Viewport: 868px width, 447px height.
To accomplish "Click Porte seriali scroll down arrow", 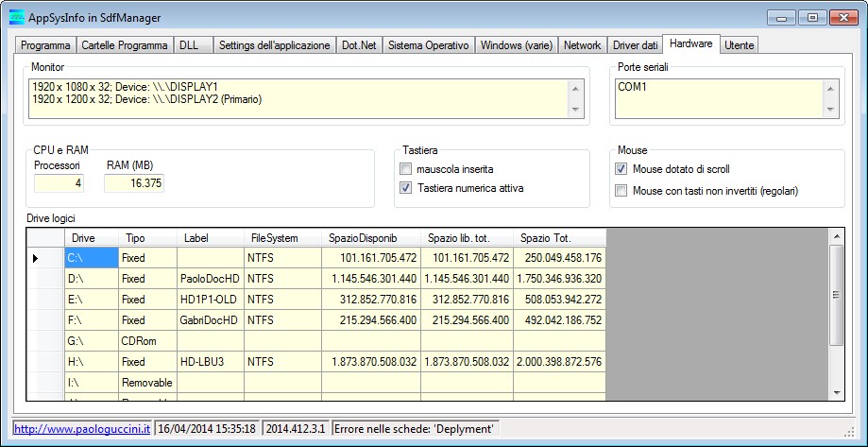I will pyautogui.click(x=830, y=110).
